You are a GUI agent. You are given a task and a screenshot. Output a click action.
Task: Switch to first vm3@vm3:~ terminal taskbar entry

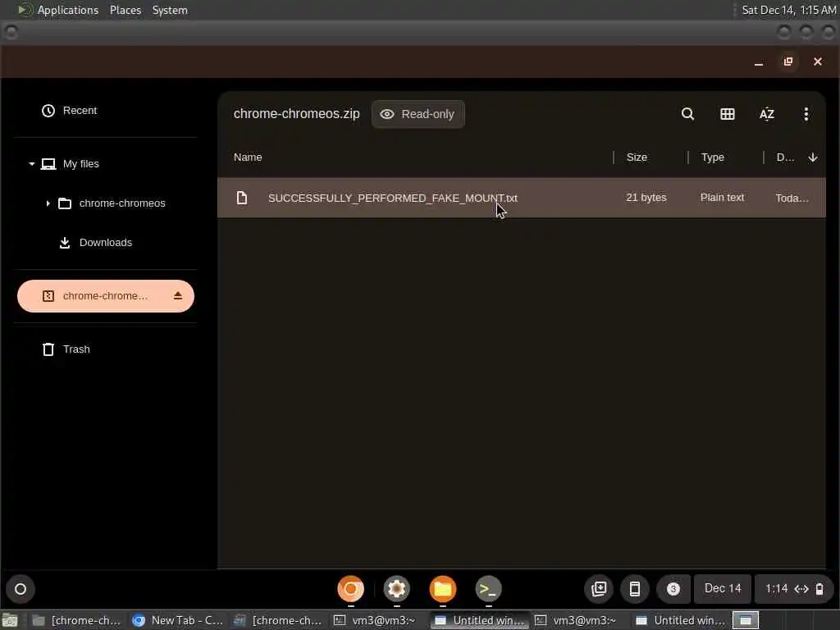click(x=376, y=620)
